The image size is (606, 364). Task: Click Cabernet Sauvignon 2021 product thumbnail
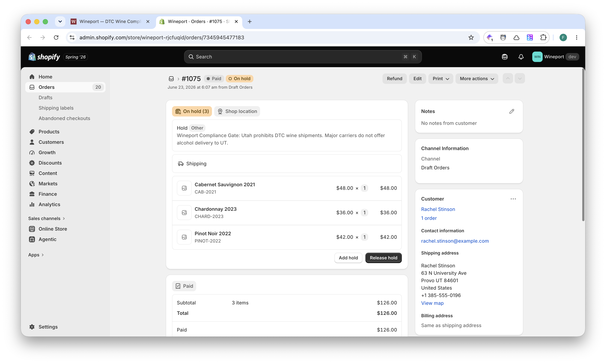point(184,188)
